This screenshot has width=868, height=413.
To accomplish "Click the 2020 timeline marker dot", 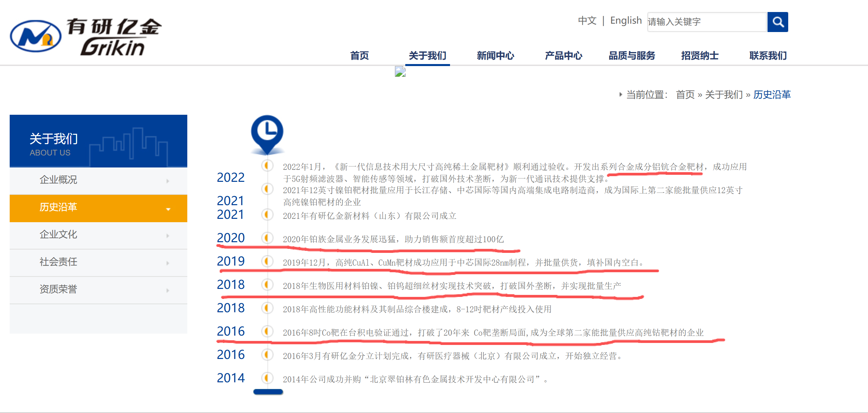I will 267,238.
